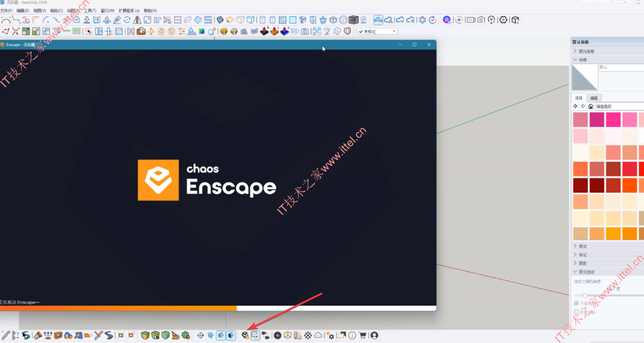Open the Enscape Material Editor checkered icon
This screenshot has width=644, height=343.
pyautogui.click(x=308, y=335)
